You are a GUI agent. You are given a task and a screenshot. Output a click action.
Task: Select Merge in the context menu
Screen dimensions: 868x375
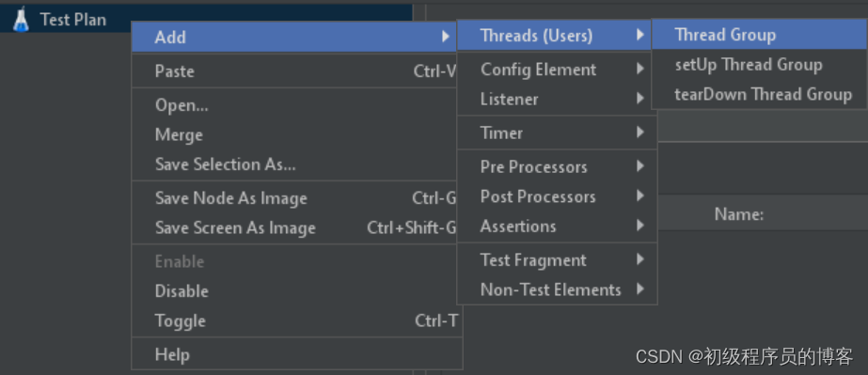[x=297, y=135]
